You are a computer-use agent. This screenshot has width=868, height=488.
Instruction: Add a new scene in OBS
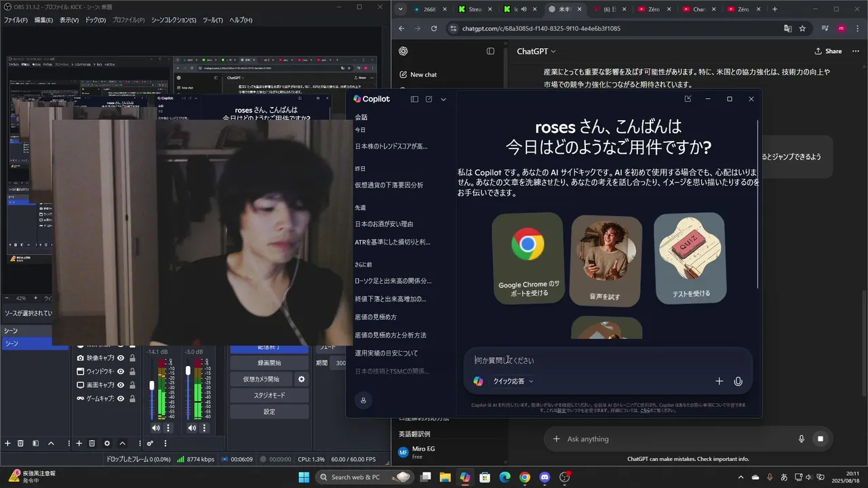pos(7,443)
